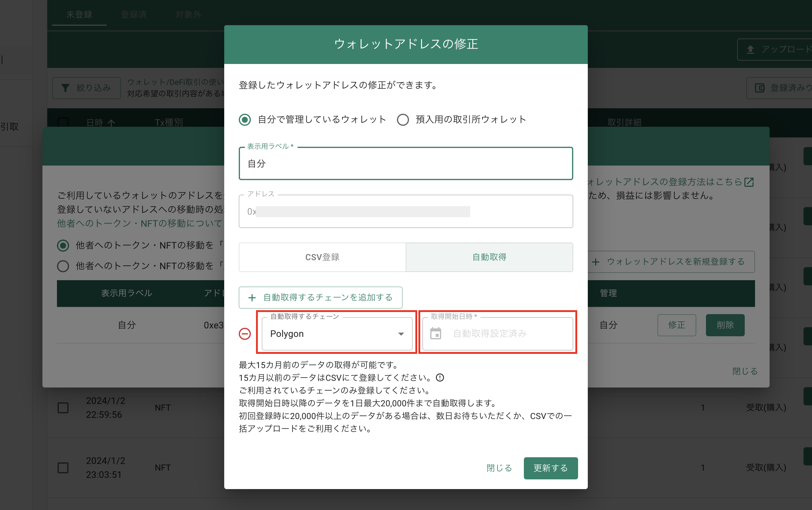Open the 登録済 tab

(134, 15)
